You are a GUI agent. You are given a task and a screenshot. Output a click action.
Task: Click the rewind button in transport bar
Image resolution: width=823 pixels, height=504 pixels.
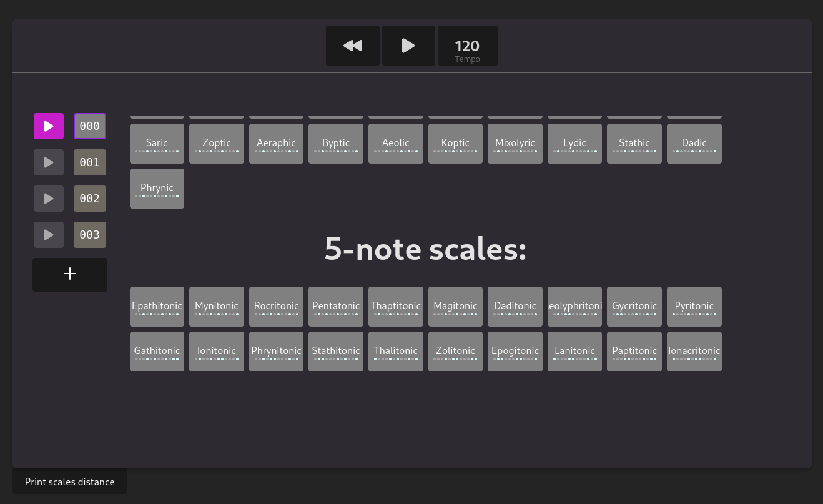point(352,46)
